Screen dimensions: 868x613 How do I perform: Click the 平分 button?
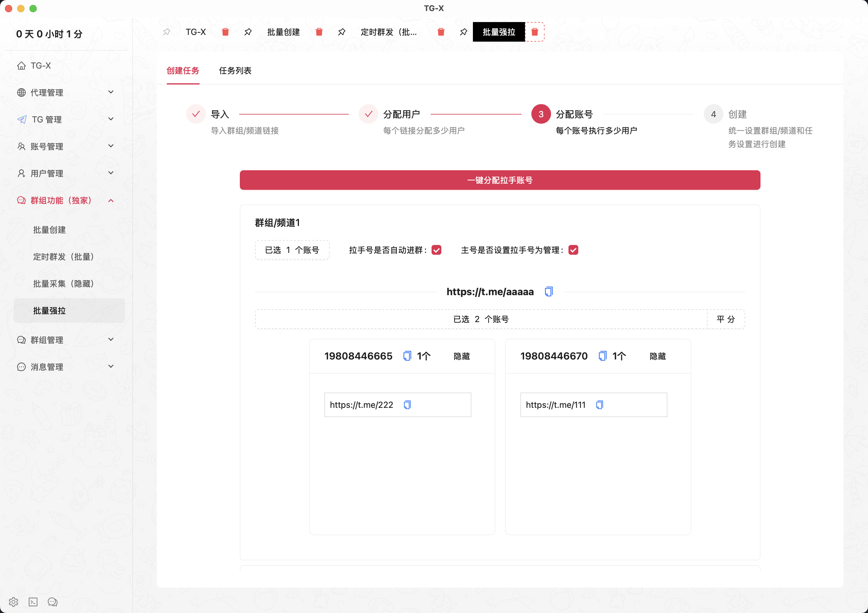coord(726,319)
